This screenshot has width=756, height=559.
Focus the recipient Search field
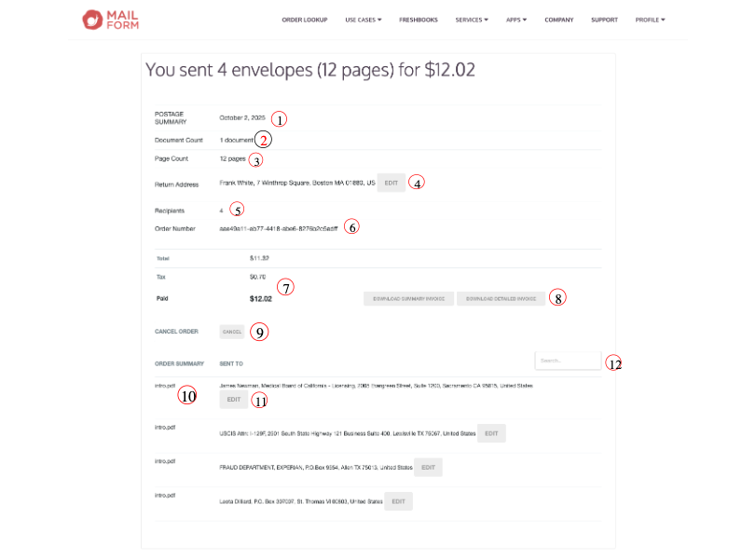tap(567, 361)
